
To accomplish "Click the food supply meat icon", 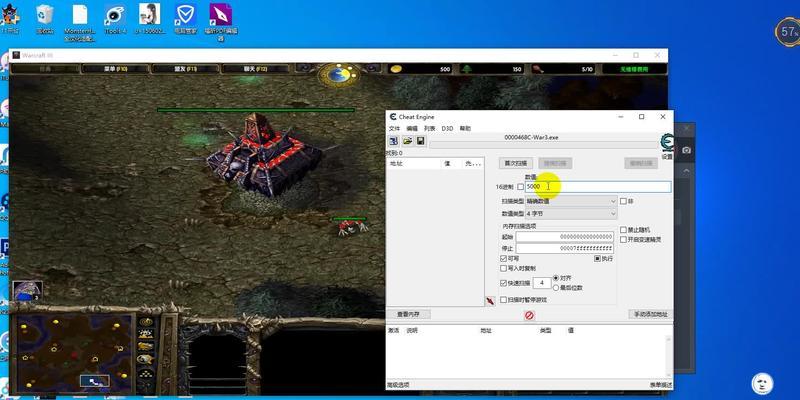I will [538, 69].
